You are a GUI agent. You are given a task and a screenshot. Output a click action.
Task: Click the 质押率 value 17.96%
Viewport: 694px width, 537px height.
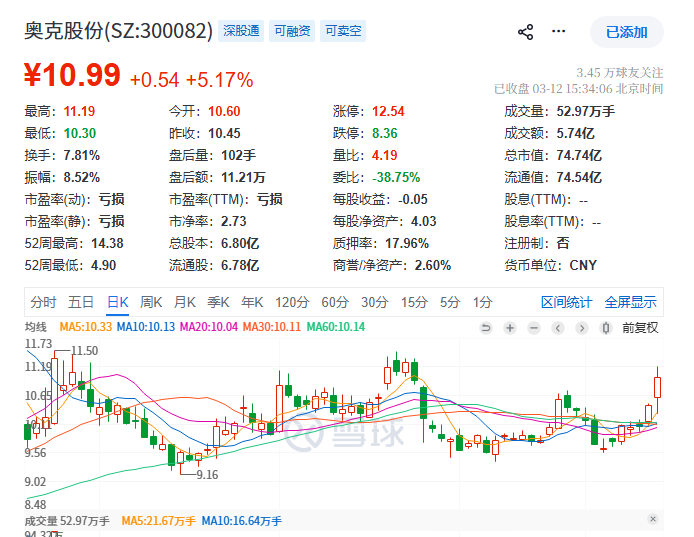point(407,243)
